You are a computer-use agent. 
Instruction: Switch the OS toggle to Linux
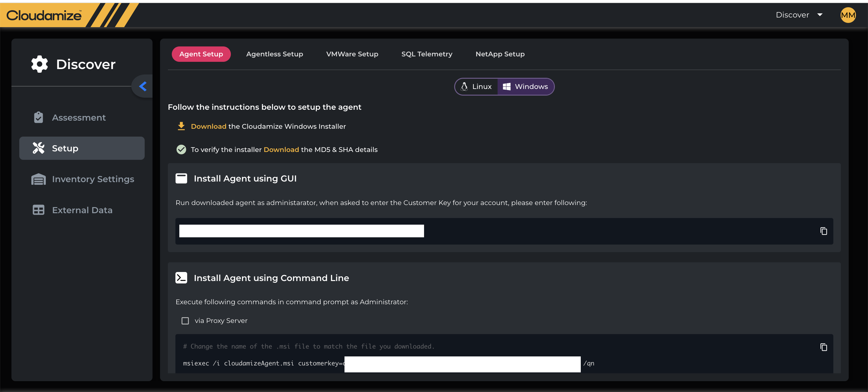coord(476,87)
